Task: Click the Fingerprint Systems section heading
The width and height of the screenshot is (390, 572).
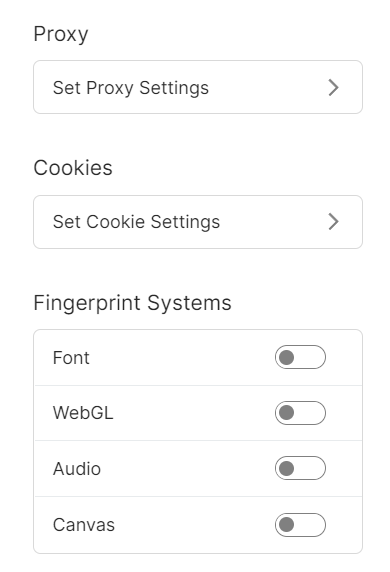Action: (132, 303)
